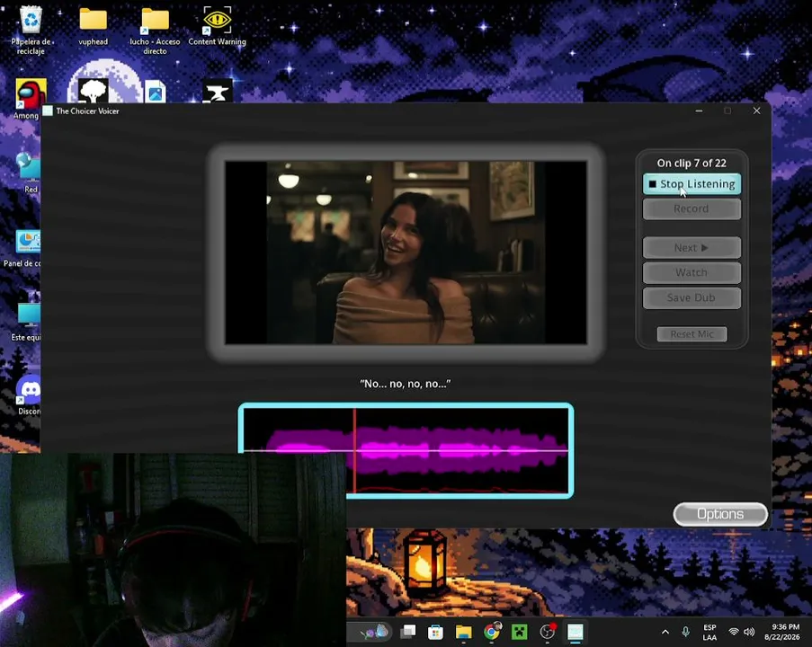Switch to OBS Studio in the taskbar
812x647 pixels.
tap(548, 632)
